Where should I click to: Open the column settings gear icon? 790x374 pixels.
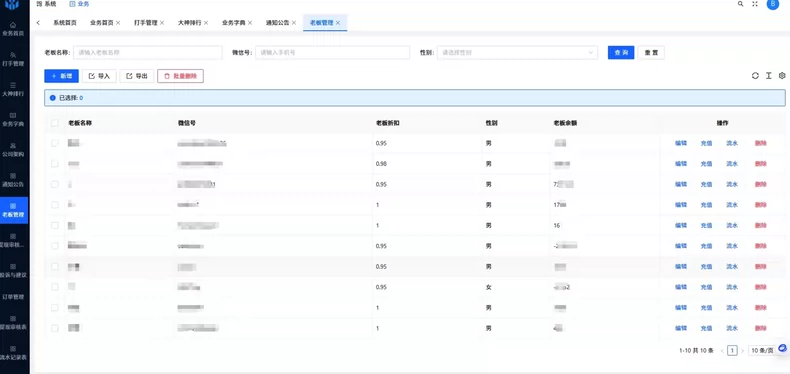click(x=782, y=76)
